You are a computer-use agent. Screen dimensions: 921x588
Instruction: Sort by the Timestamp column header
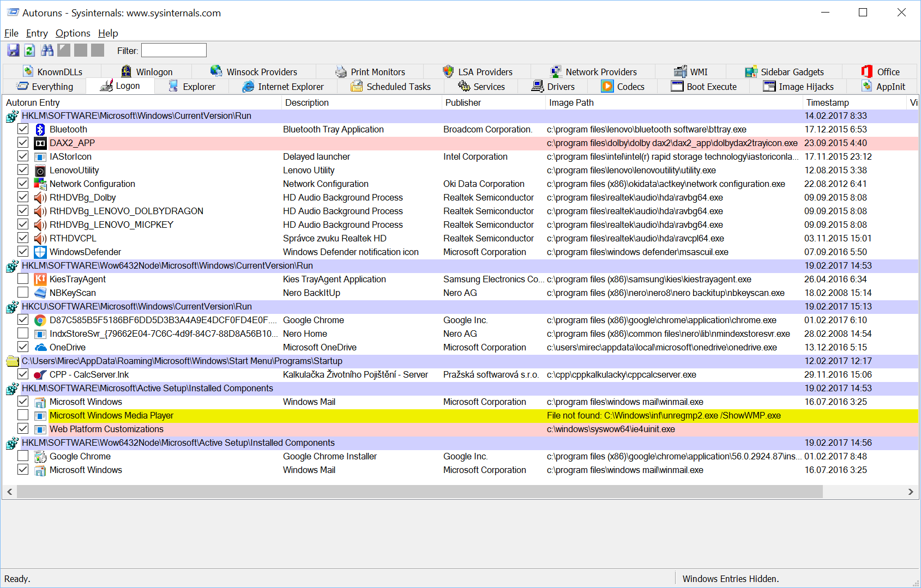pos(827,102)
